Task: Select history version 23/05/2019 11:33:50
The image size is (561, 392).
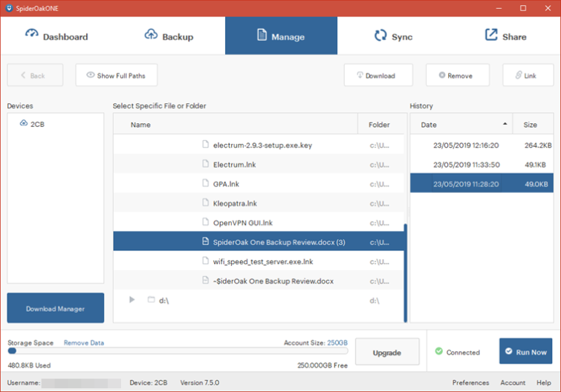Action: pyautogui.click(x=481, y=164)
